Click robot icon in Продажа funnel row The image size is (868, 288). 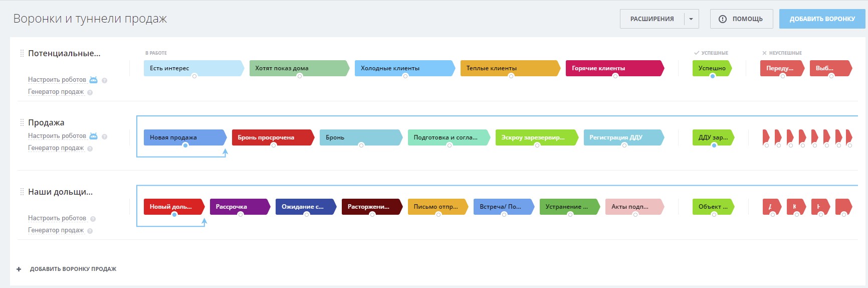(x=93, y=136)
